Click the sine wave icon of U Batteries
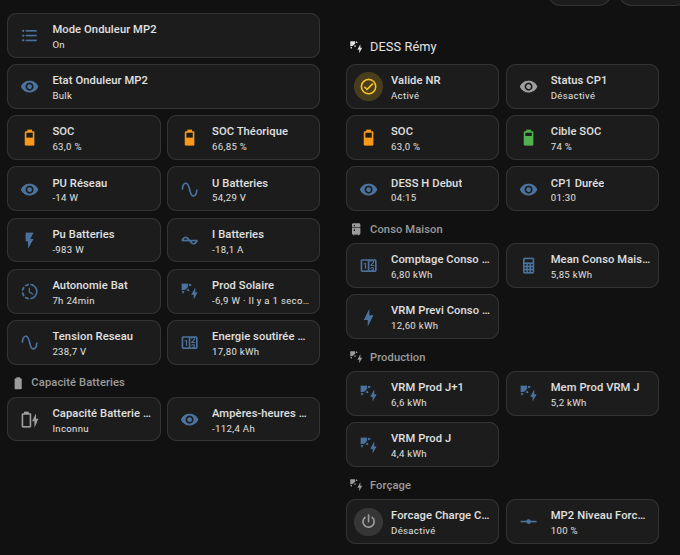Screen dimensions: 680x555 pos(189,189)
